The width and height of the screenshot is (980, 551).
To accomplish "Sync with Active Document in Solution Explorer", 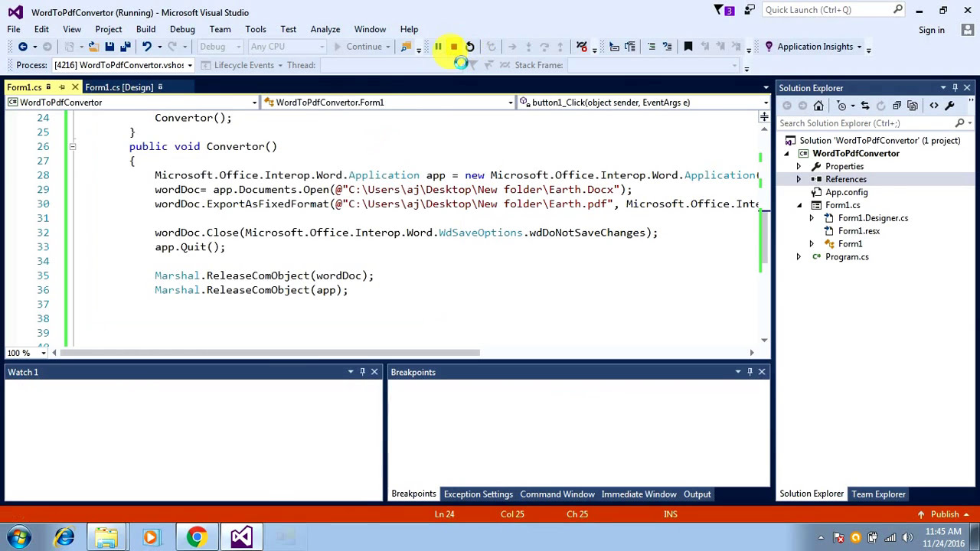I will point(865,106).
